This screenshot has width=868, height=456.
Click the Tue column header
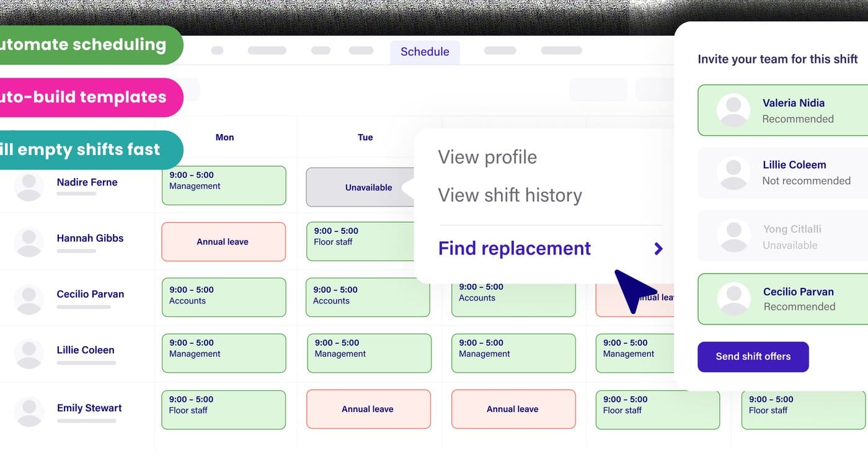(365, 137)
